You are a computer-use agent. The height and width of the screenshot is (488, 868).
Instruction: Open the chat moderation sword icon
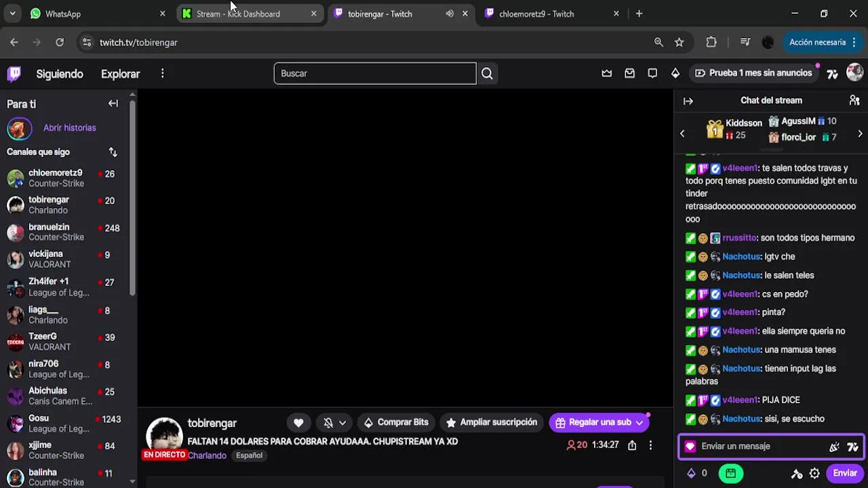(797, 474)
